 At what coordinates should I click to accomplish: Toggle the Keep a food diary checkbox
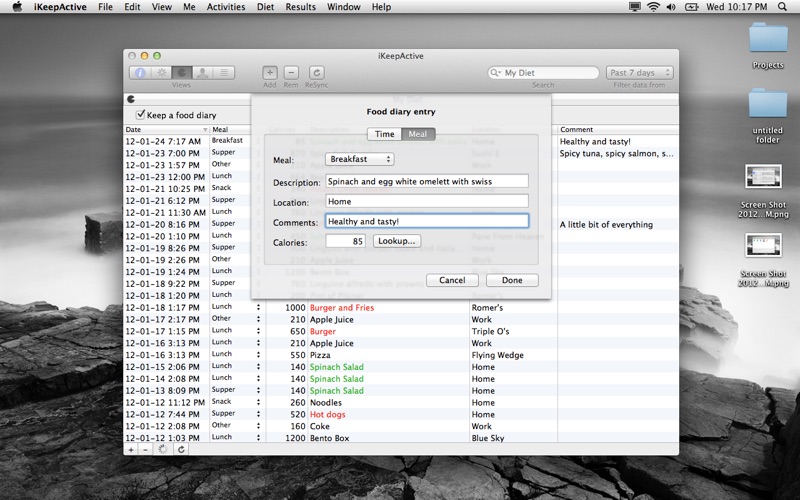point(141,115)
